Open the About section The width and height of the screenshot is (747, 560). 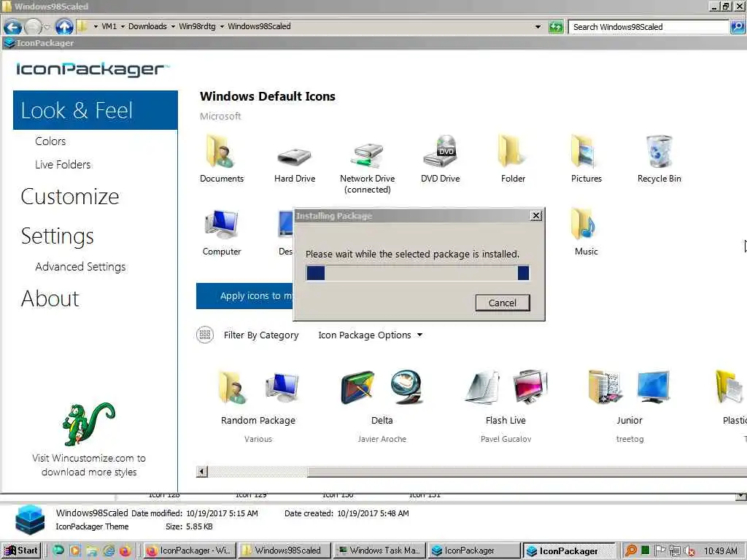[50, 298]
